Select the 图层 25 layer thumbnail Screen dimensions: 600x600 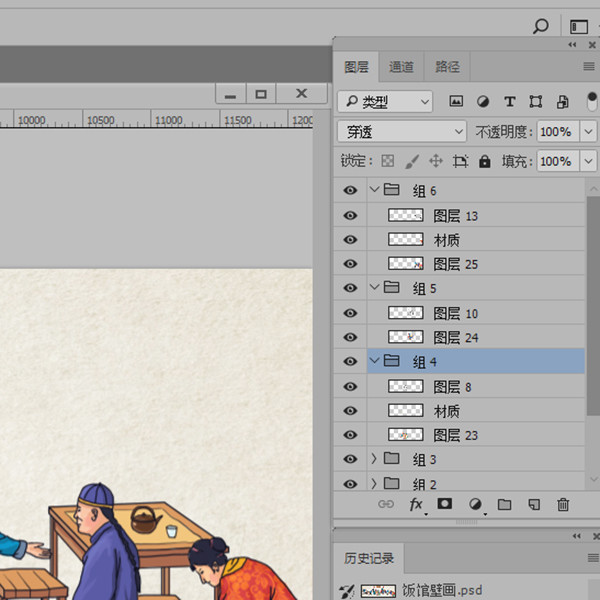pyautogui.click(x=406, y=263)
